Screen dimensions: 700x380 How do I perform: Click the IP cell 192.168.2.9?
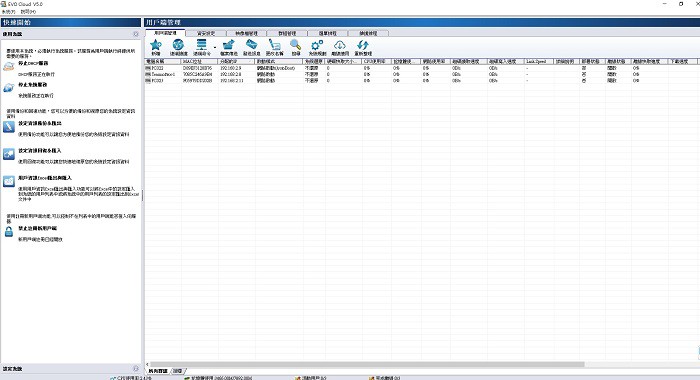coord(231,68)
